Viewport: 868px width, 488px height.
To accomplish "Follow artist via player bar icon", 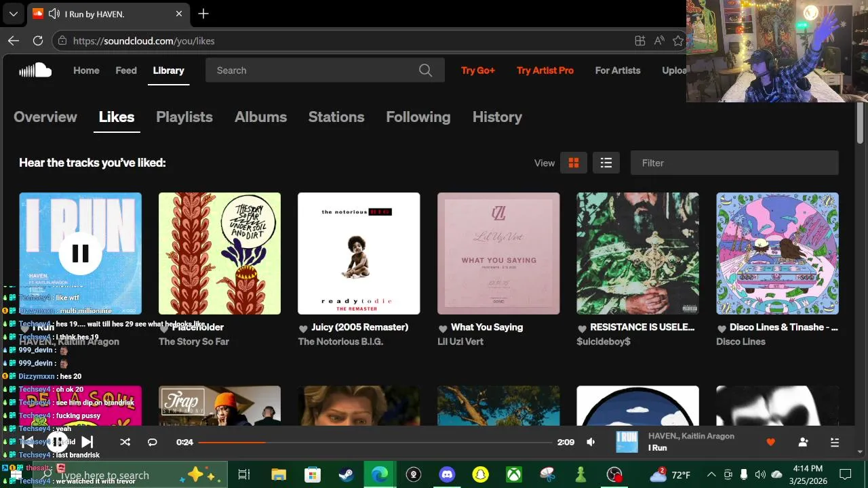I will (x=803, y=442).
